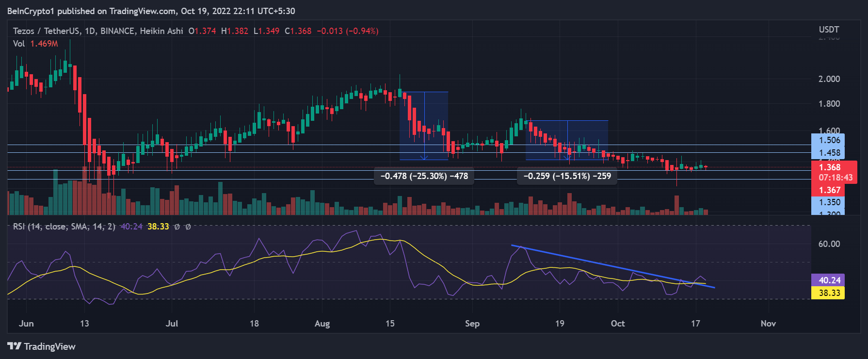Screen dimensions: 868x359
Task: Click the blue RSI descending trendline
Action: [611, 266]
